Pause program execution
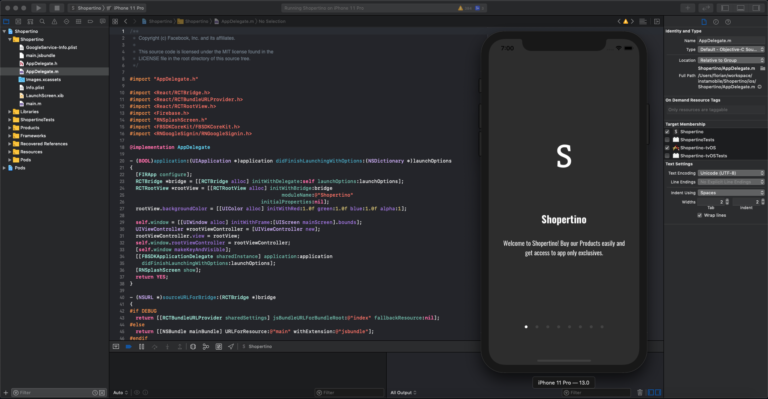This screenshot has width=768, height=399. coord(142,347)
